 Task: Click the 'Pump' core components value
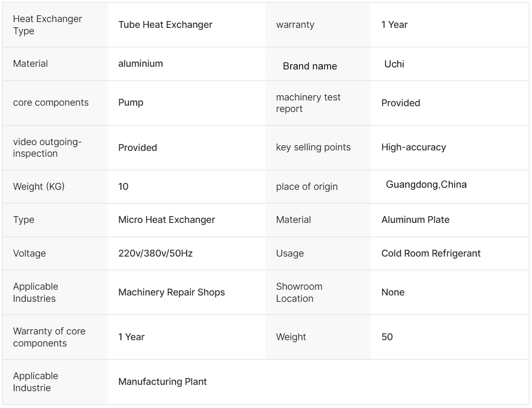[130, 103]
